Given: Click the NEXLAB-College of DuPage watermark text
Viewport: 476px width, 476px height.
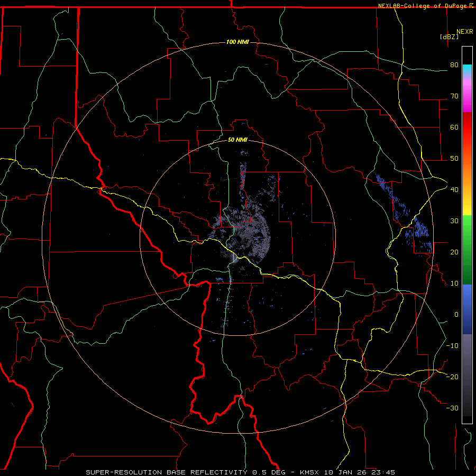Looking at the screenshot, I should coord(426,6).
